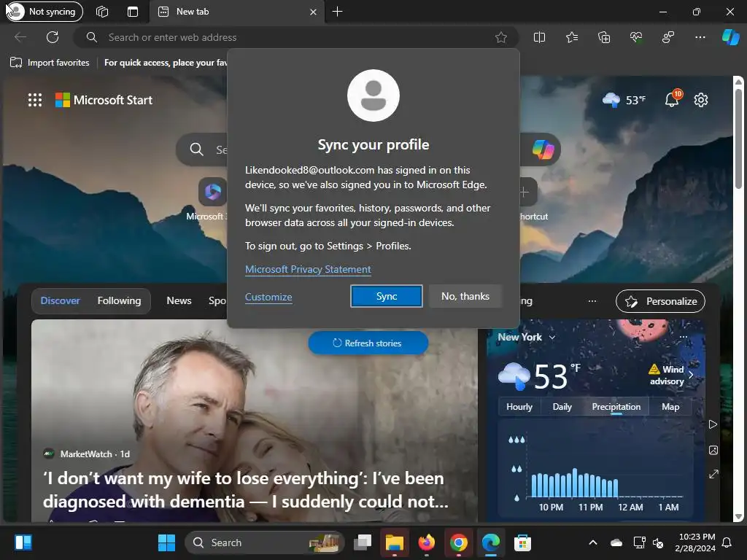The height and width of the screenshot is (560, 747).
Task: Open the MarketWatch dementia headline story
Action: (246, 489)
